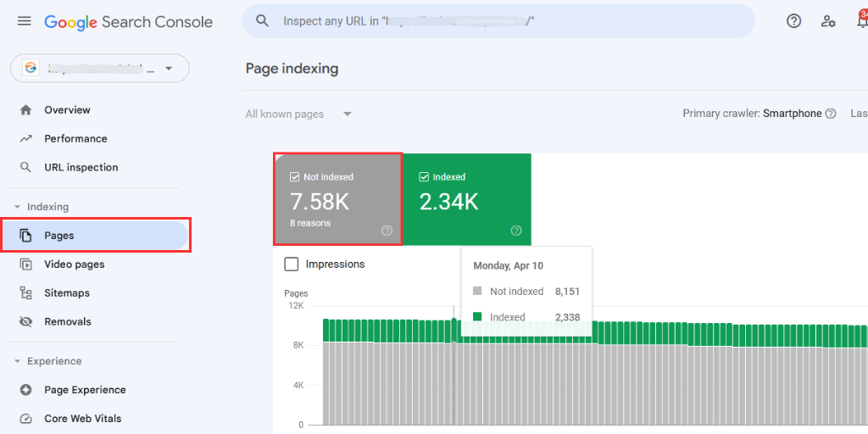868x434 pixels.
Task: Click the highlighted Apr 10 chart bar
Action: point(454,371)
